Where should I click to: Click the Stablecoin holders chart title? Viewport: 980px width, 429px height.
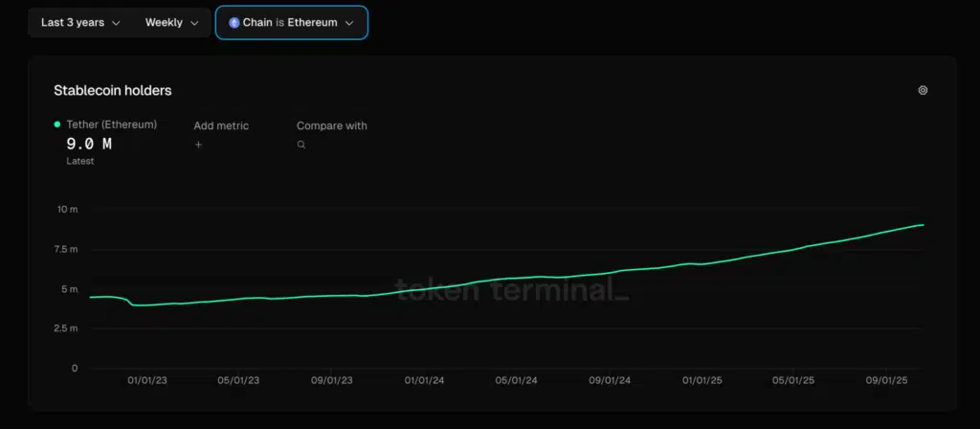(x=113, y=90)
